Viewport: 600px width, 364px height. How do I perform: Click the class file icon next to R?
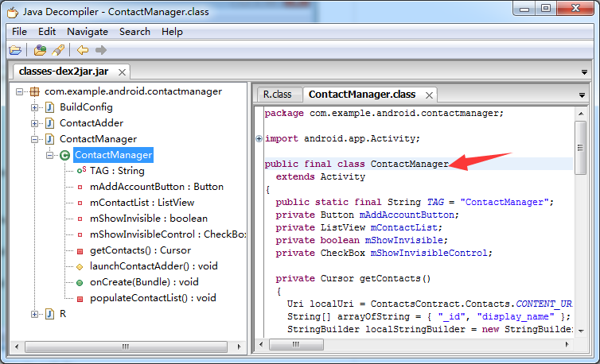pos(49,314)
